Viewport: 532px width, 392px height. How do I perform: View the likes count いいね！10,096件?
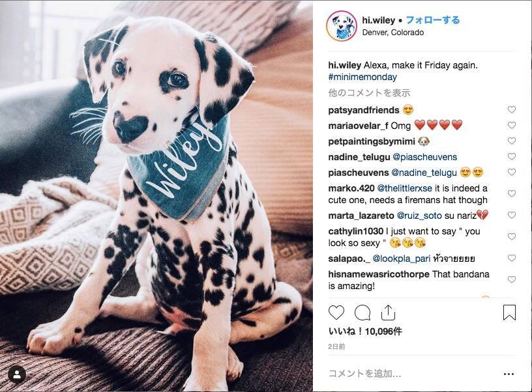tap(365, 331)
